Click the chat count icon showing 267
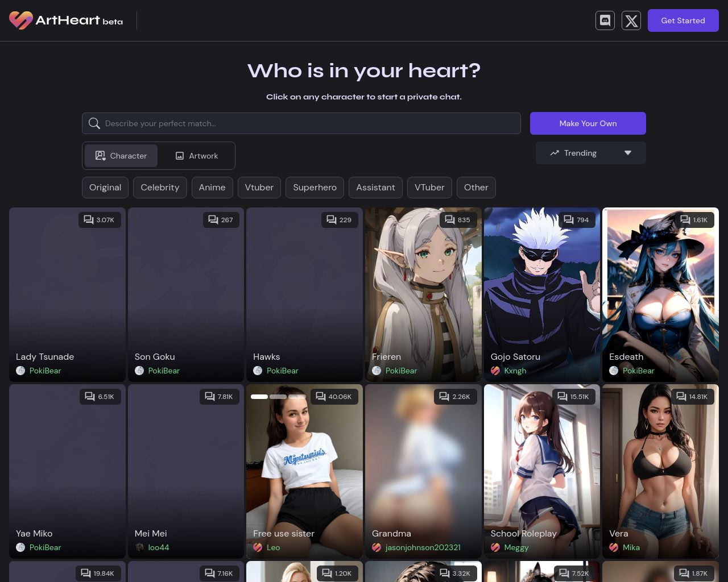Image resolution: width=728 pixels, height=582 pixels. (x=213, y=219)
